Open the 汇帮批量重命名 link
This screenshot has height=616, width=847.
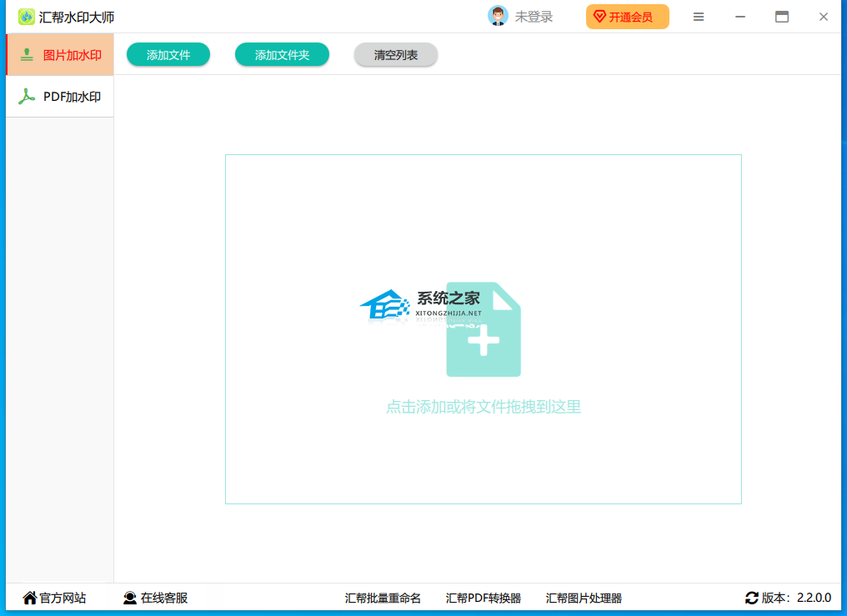pyautogui.click(x=383, y=598)
